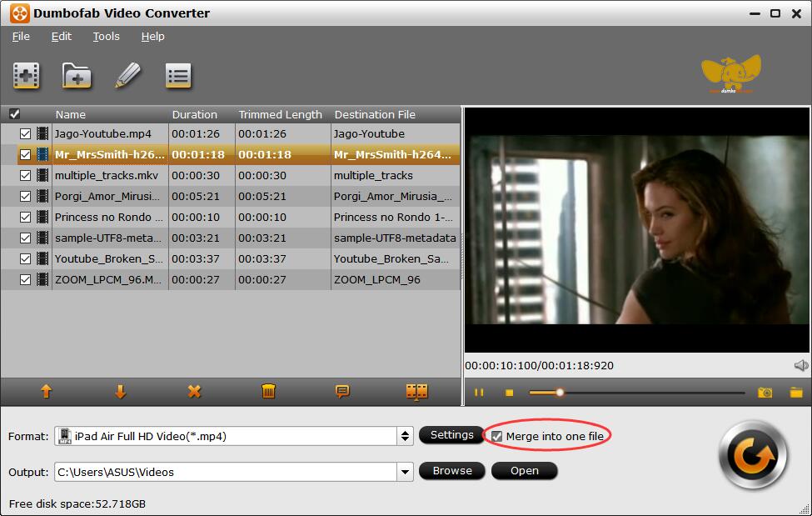
Task: Open the Edit menu
Action: 61,37
